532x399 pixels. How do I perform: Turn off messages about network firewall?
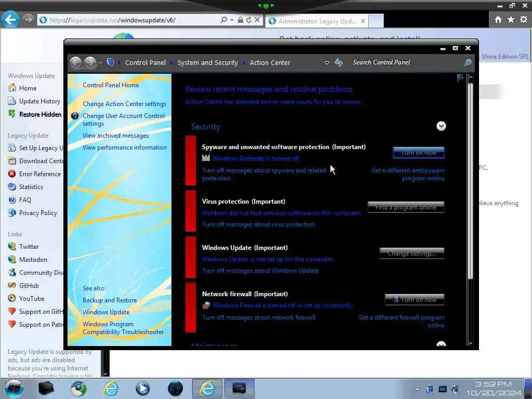[x=259, y=317]
